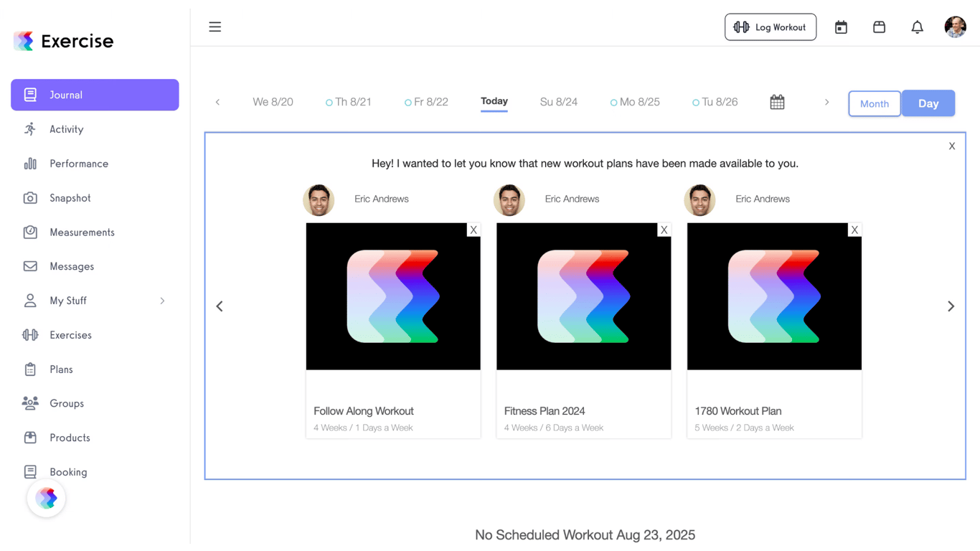Click the Measurements icon
The width and height of the screenshot is (980, 551).
coord(30,232)
